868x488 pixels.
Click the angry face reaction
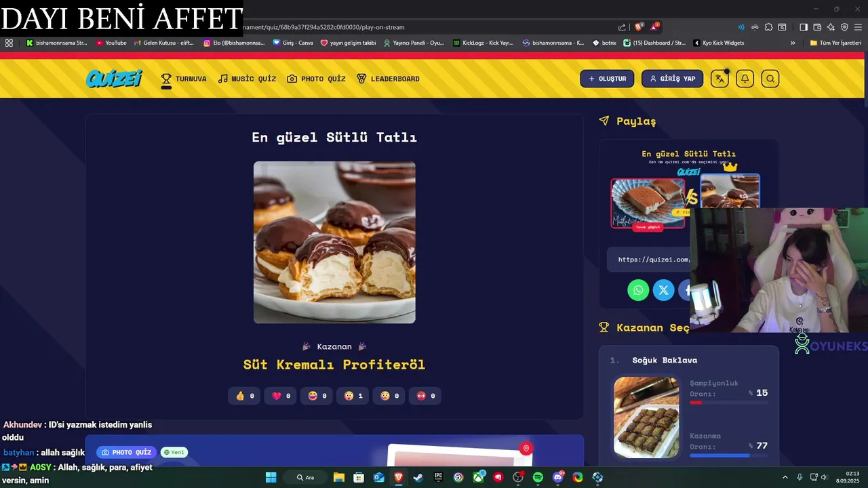[425, 396]
